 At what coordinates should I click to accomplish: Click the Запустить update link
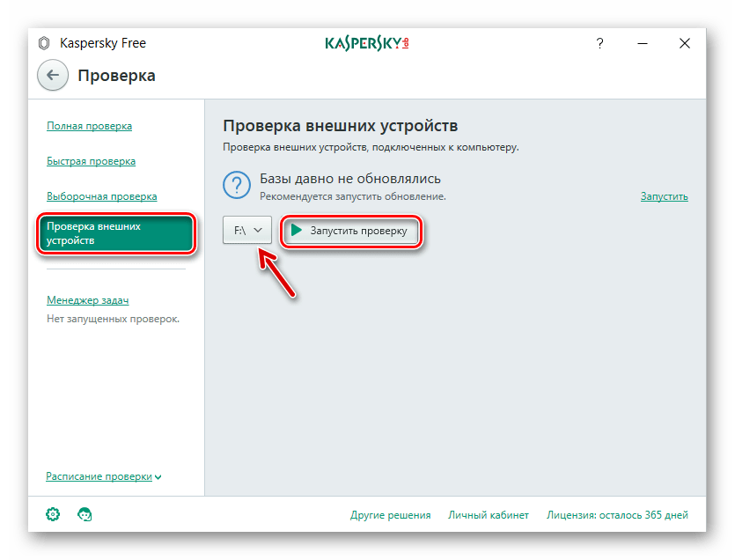(664, 196)
